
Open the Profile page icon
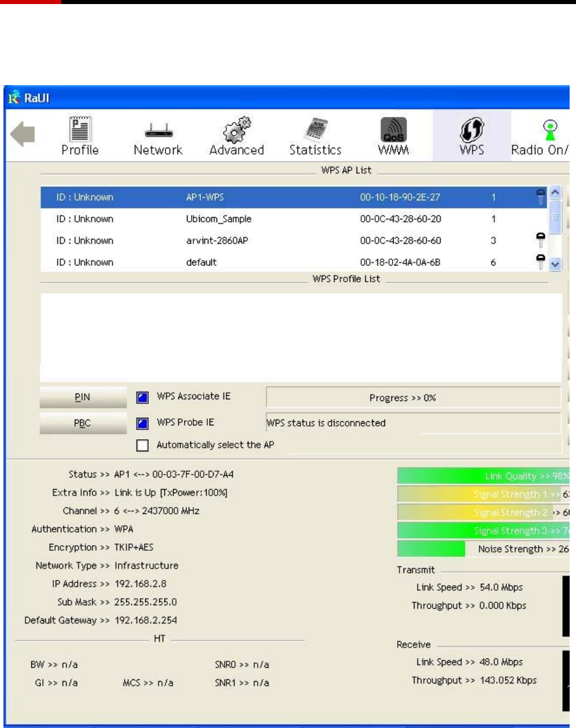point(80,130)
